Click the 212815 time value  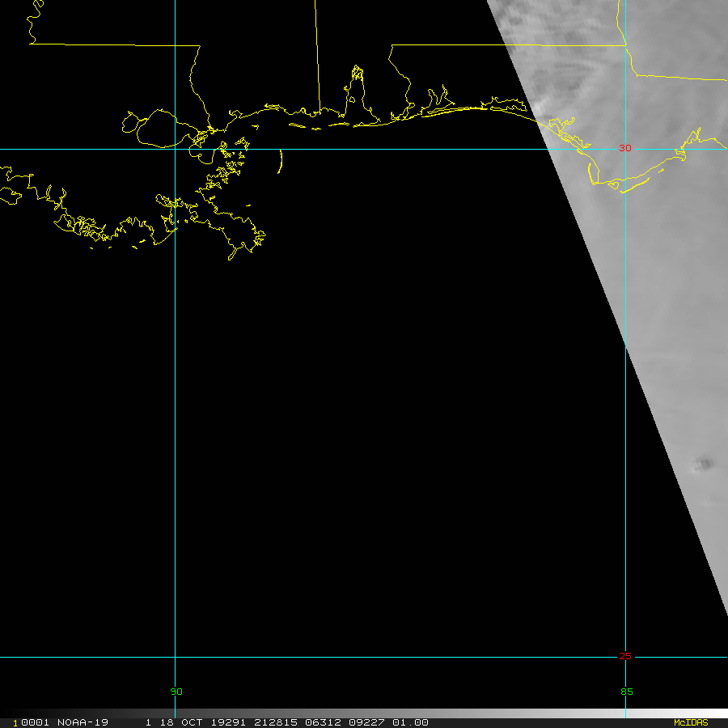(x=275, y=722)
